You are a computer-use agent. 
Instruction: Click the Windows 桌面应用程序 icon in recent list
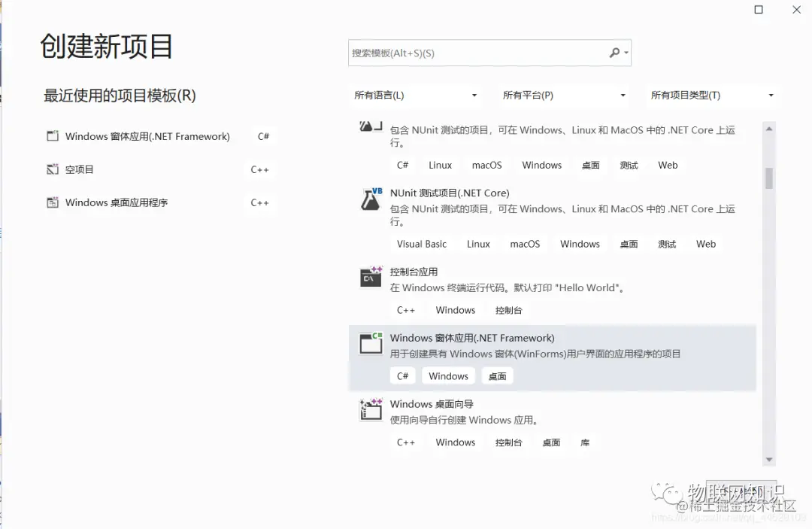(x=52, y=202)
